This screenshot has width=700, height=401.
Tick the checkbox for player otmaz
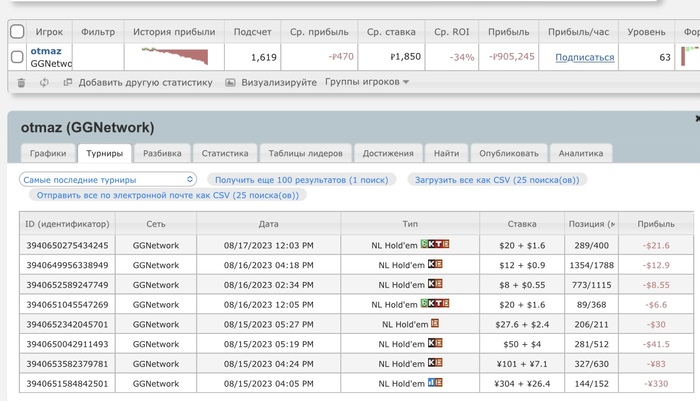click(x=17, y=57)
